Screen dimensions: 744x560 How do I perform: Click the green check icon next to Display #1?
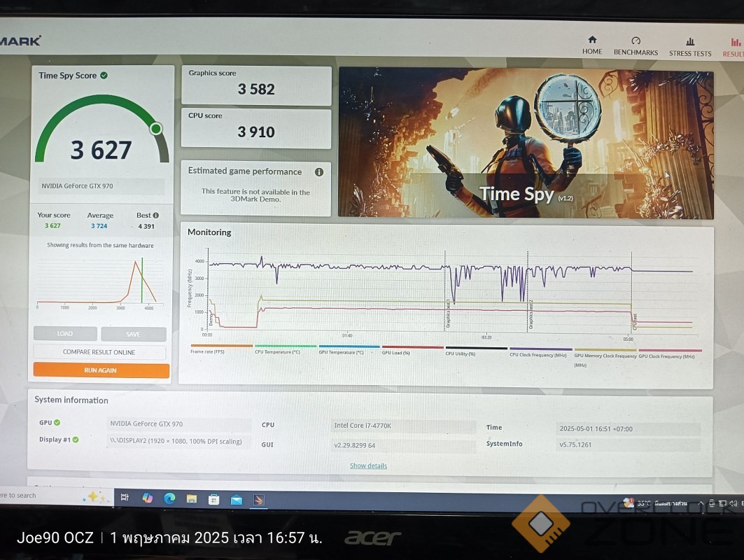[x=76, y=440]
